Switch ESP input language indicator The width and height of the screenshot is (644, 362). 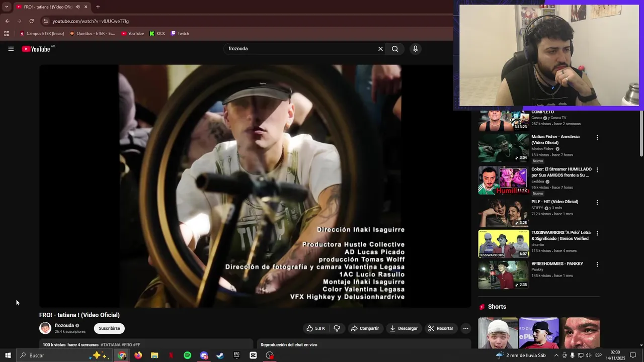coord(598,355)
